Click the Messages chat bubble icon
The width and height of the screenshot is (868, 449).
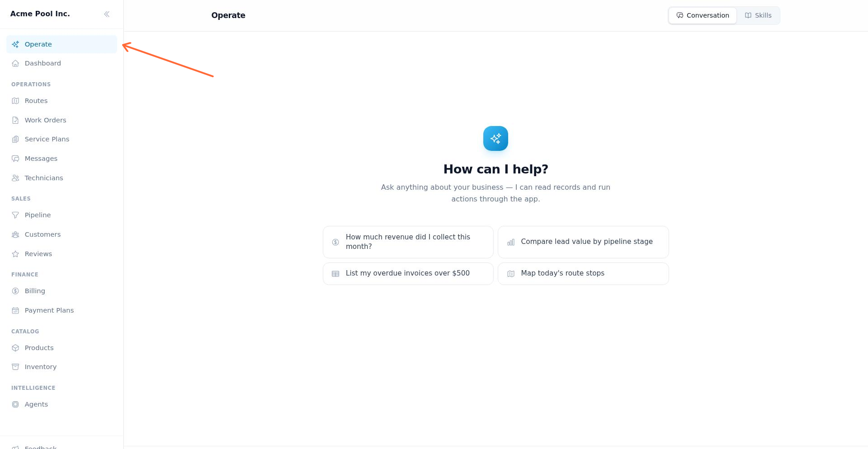(x=15, y=159)
